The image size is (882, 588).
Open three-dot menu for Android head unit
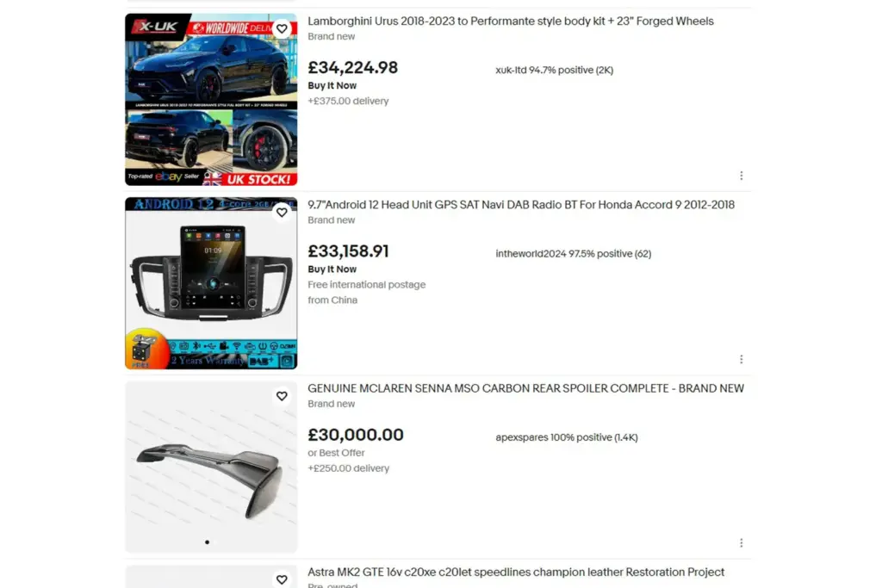(742, 359)
